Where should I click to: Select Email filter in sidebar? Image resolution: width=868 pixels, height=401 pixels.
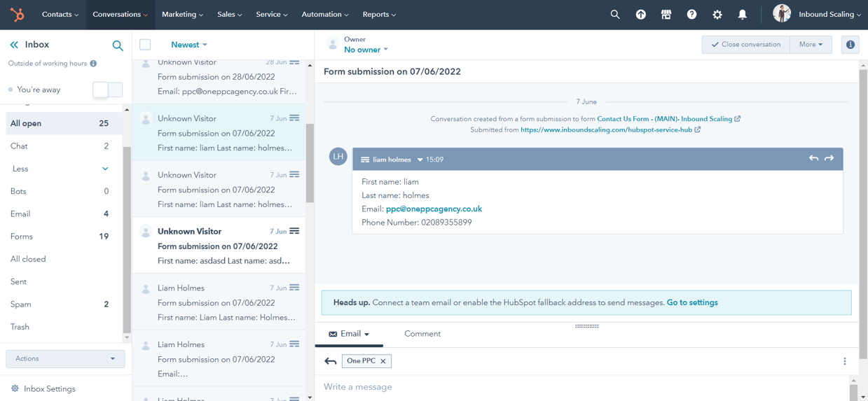pos(60,214)
